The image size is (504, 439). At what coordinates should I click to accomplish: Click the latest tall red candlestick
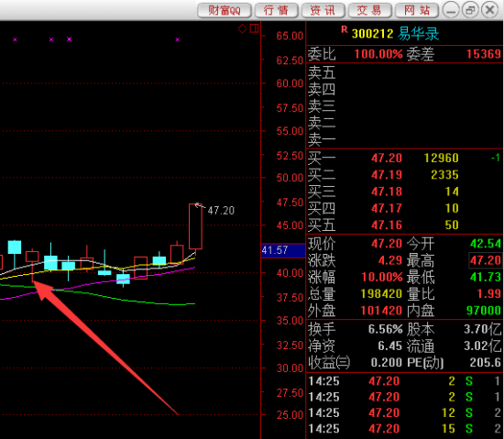[x=195, y=226]
